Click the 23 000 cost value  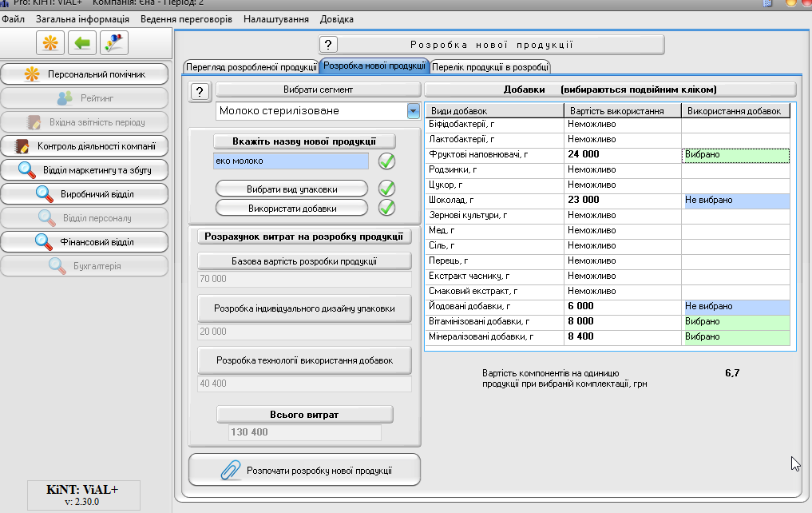584,200
